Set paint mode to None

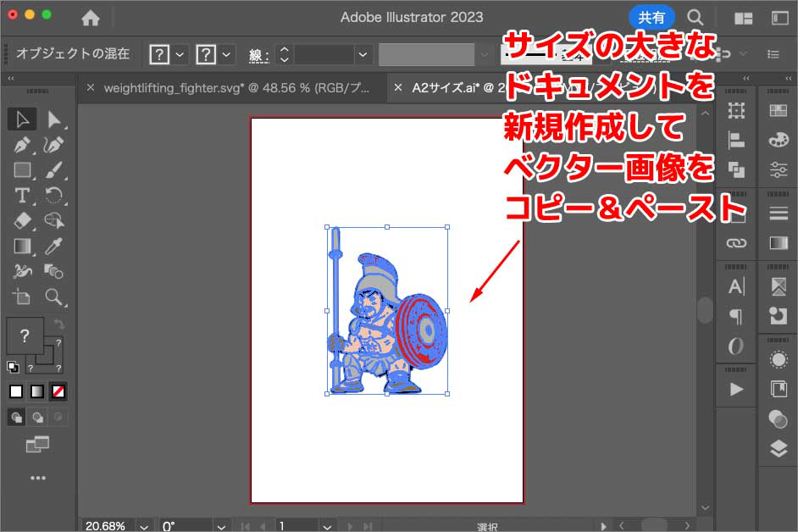tap(58, 391)
